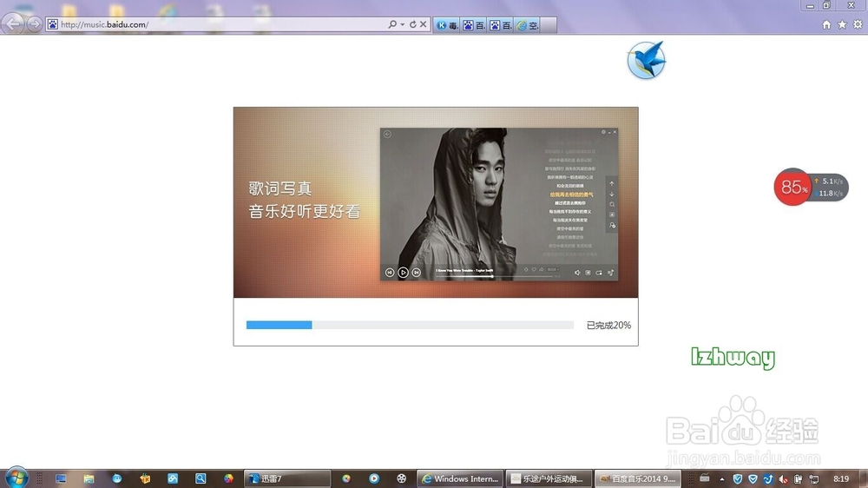Click the keyboard input icon in system tray
The height and width of the screenshot is (488, 868).
coord(705,478)
